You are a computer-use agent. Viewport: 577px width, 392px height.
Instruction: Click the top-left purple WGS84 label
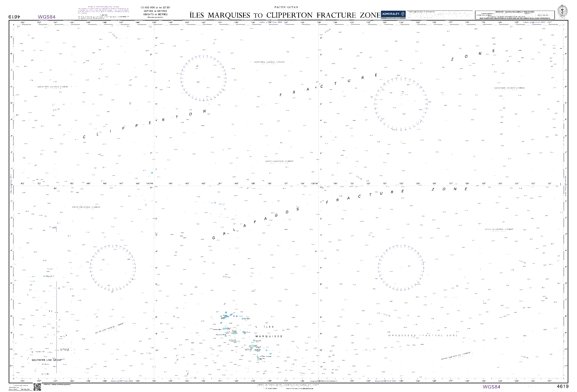pyautogui.click(x=47, y=17)
